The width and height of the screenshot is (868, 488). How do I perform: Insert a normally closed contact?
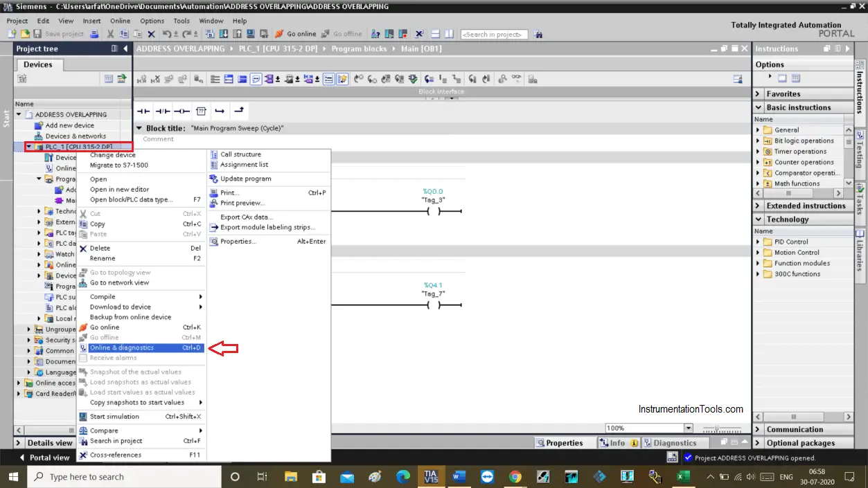click(163, 111)
